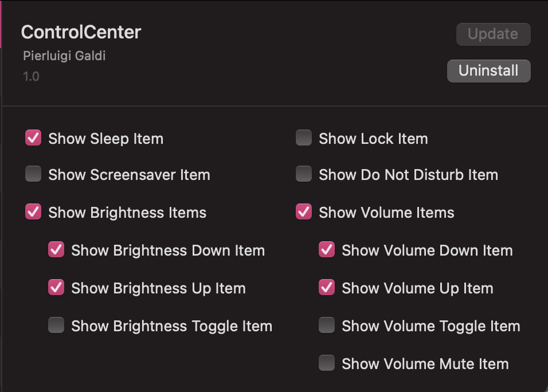The height and width of the screenshot is (392, 548).
Task: Disable Show Brightness Items
Action: (33, 212)
